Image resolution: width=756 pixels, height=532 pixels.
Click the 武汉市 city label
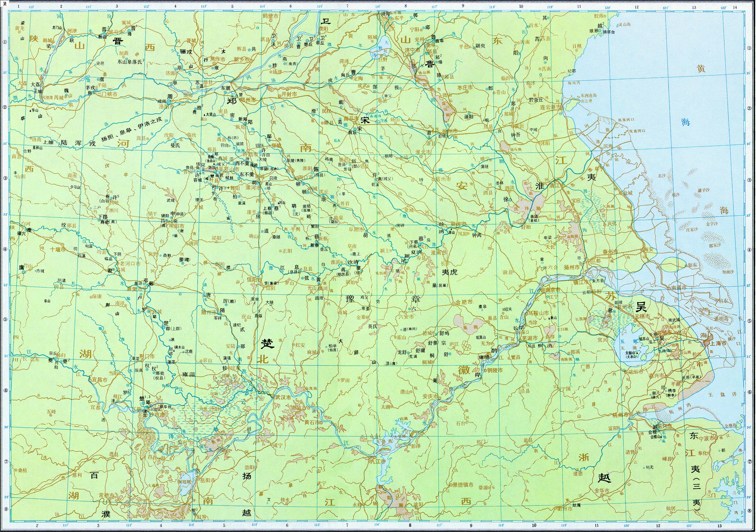[283, 397]
